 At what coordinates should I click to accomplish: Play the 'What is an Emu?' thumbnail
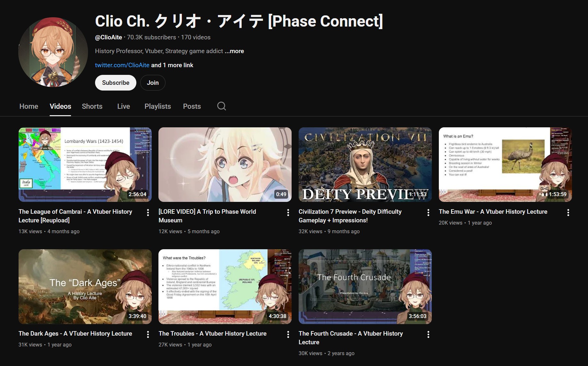(x=505, y=164)
